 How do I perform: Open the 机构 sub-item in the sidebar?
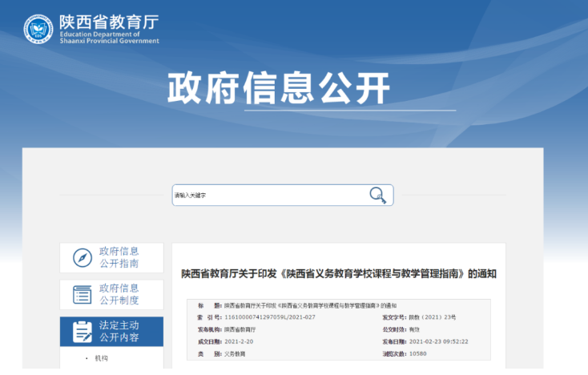coord(101,358)
